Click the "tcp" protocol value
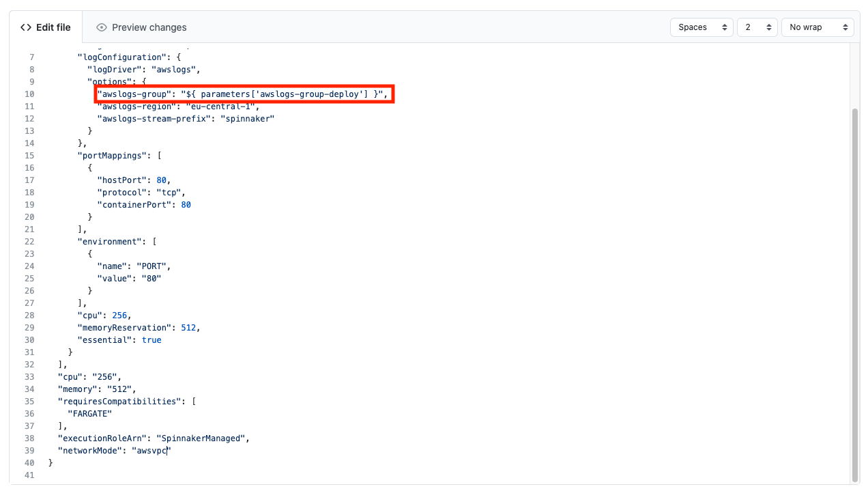This screenshot has width=868, height=489. point(169,193)
